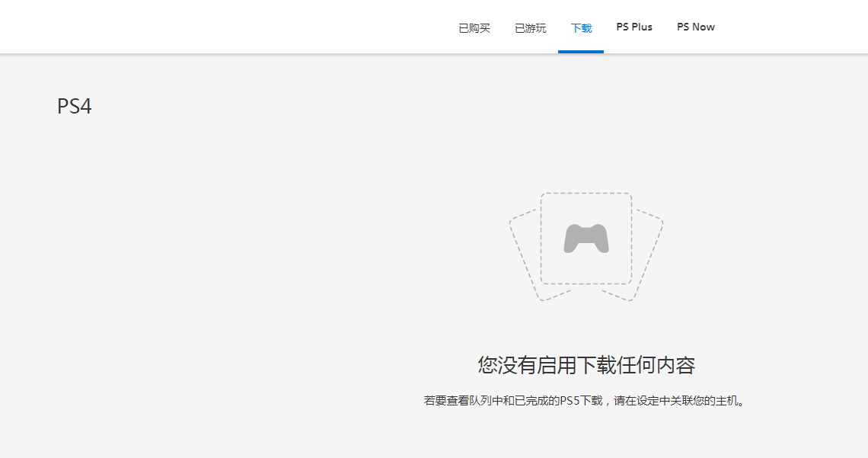Image resolution: width=868 pixels, height=458 pixels.
Task: Click the PS5下载 text in the description
Action: (x=581, y=401)
